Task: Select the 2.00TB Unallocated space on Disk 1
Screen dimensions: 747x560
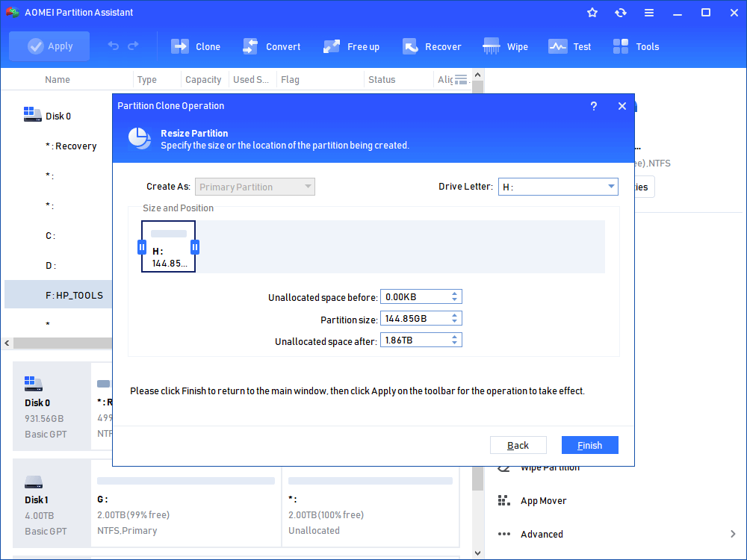Action: point(371,505)
